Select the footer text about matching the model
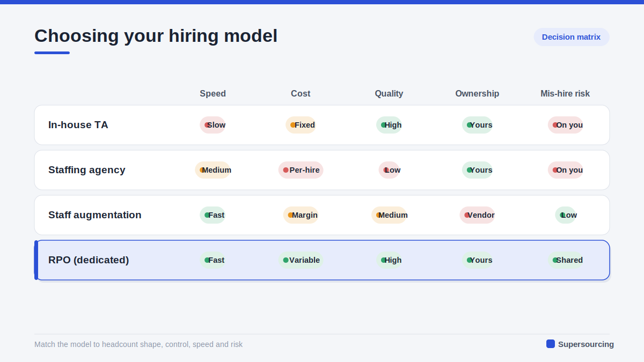644x362 pixels. pyautogui.click(x=138, y=344)
